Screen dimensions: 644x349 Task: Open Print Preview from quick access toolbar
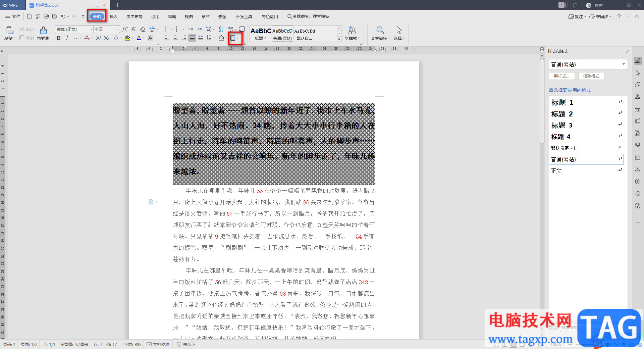point(55,16)
